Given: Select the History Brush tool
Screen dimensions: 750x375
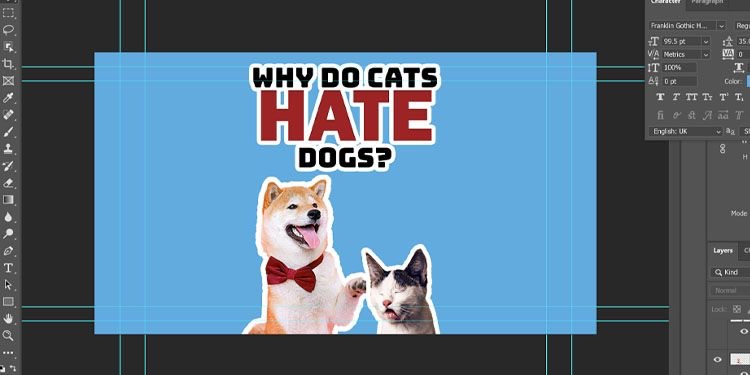Looking at the screenshot, I should click(x=8, y=166).
